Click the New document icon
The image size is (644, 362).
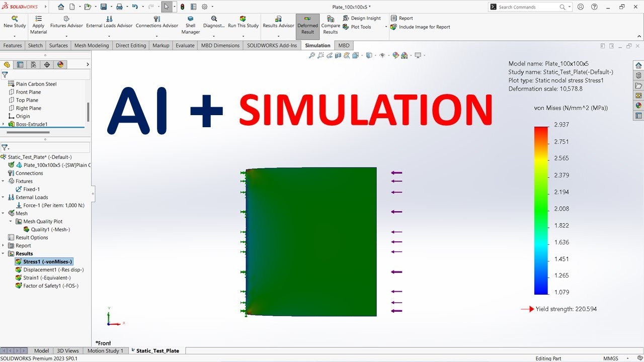tap(72, 7)
